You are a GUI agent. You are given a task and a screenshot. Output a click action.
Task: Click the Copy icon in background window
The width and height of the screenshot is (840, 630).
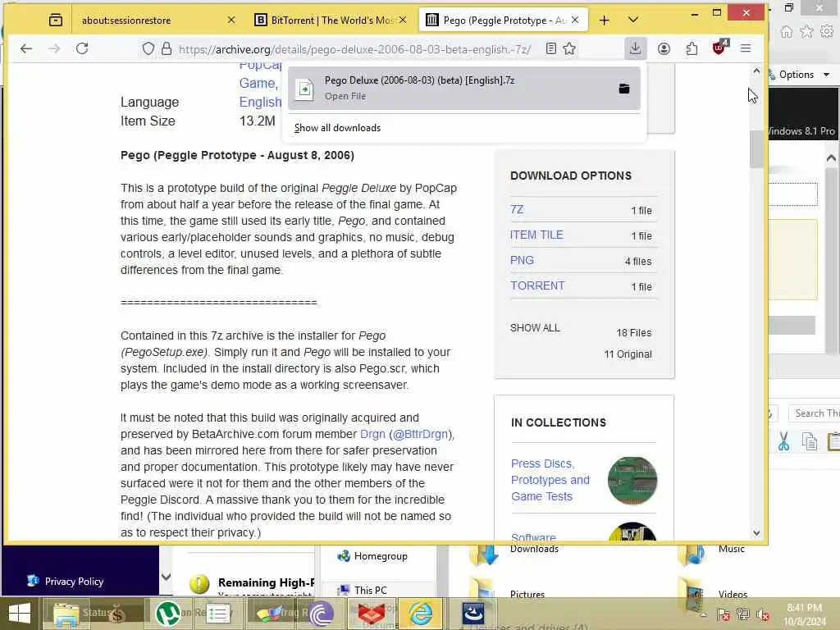[810, 442]
